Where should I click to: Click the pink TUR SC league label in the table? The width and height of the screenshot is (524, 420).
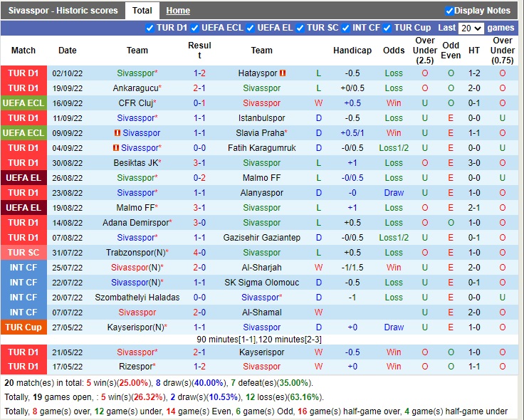click(x=23, y=253)
